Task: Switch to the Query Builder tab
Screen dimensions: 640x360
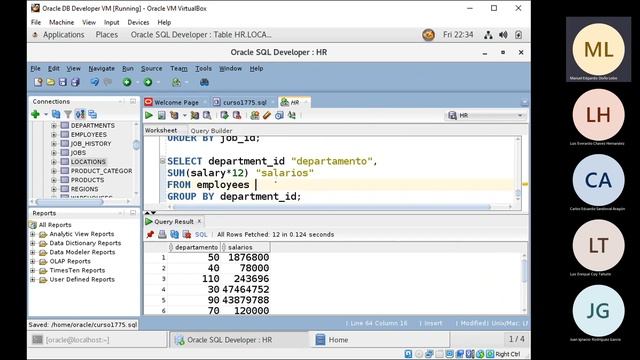Action: (211, 131)
